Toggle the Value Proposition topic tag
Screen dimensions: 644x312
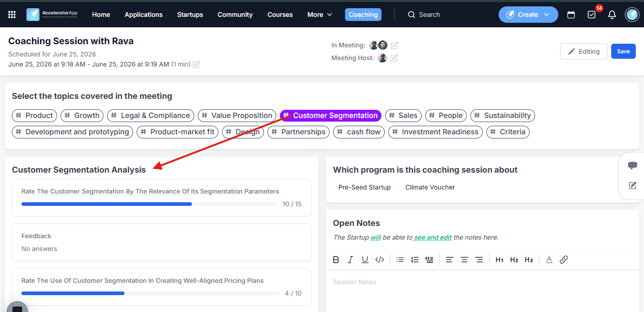coord(237,116)
